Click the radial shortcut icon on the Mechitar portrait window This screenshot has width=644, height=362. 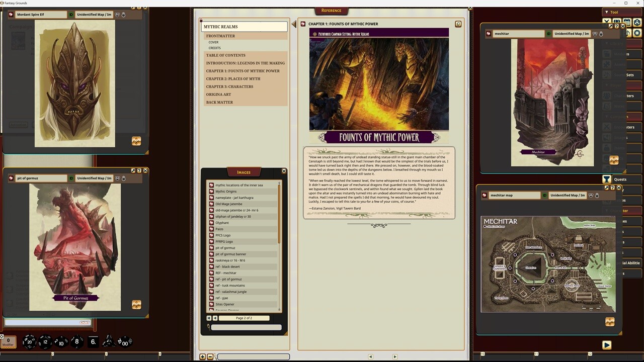point(614,160)
